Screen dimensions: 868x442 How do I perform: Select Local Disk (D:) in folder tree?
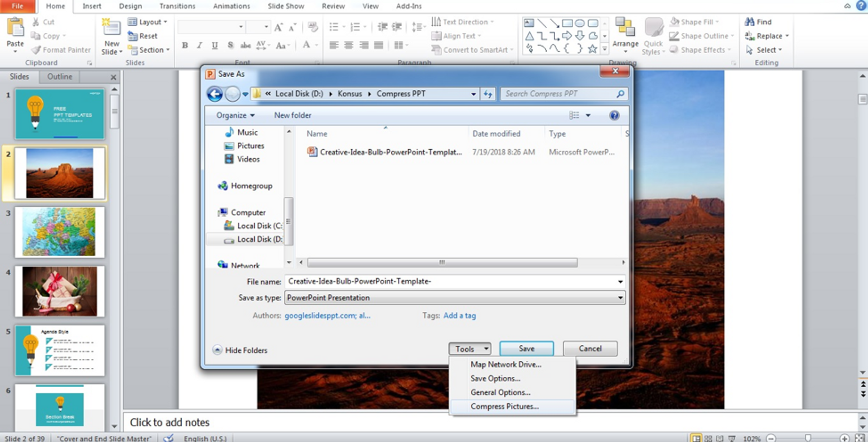click(x=253, y=239)
